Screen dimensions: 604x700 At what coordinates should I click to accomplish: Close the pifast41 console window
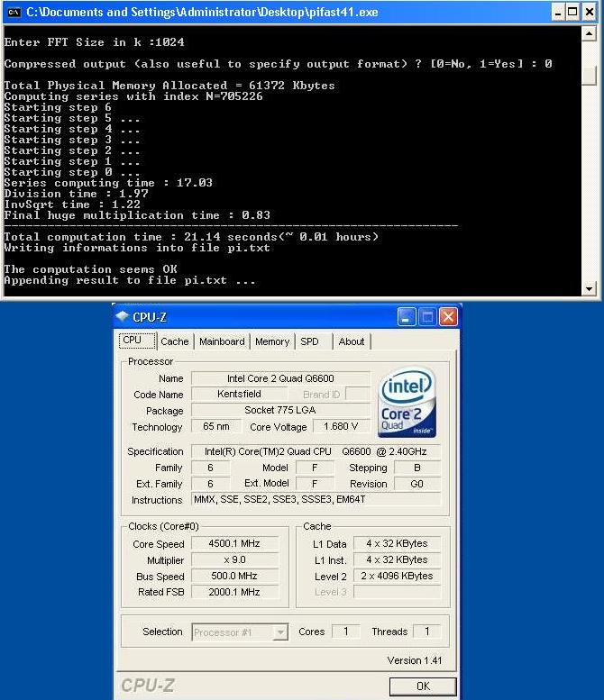tap(590, 12)
